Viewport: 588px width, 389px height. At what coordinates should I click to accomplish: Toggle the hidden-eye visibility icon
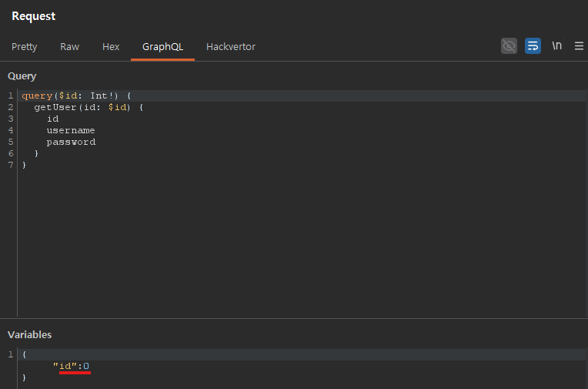tap(509, 46)
